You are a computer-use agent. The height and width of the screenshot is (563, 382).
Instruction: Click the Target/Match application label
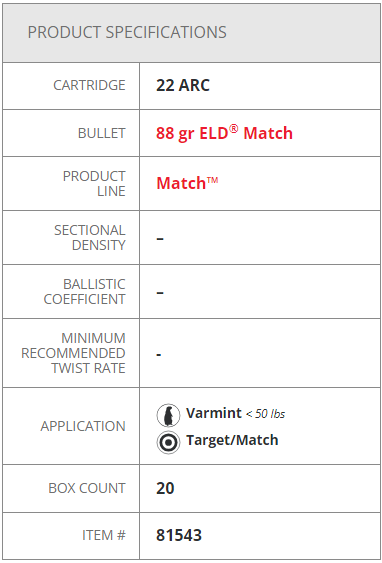[232, 440]
